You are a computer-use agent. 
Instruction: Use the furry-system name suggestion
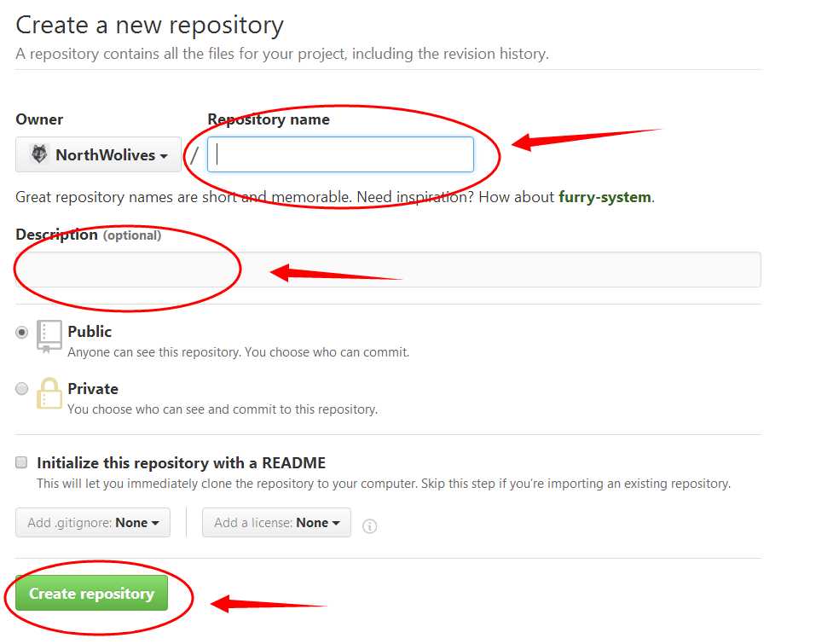point(605,197)
